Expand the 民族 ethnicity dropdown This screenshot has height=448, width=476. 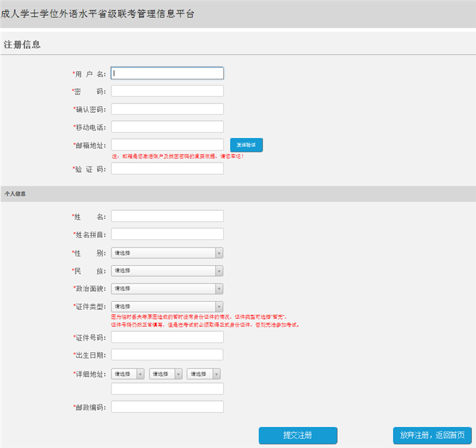[x=167, y=271]
